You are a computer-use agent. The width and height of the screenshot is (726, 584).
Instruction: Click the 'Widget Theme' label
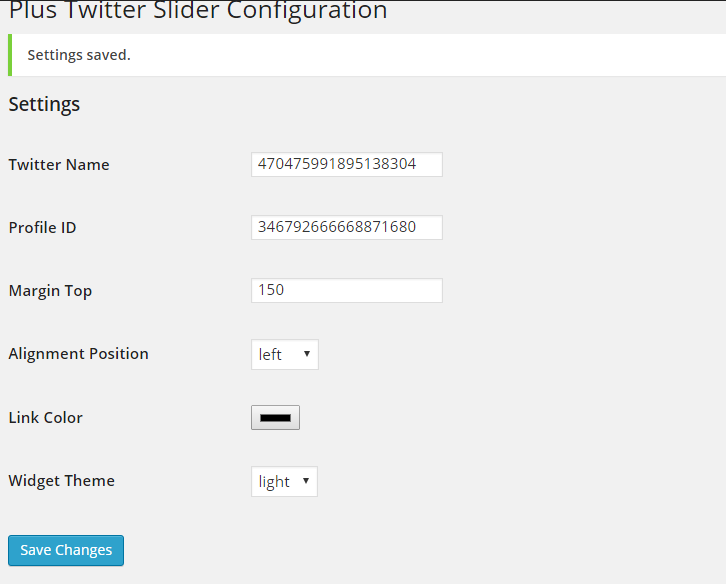pyautogui.click(x=61, y=481)
